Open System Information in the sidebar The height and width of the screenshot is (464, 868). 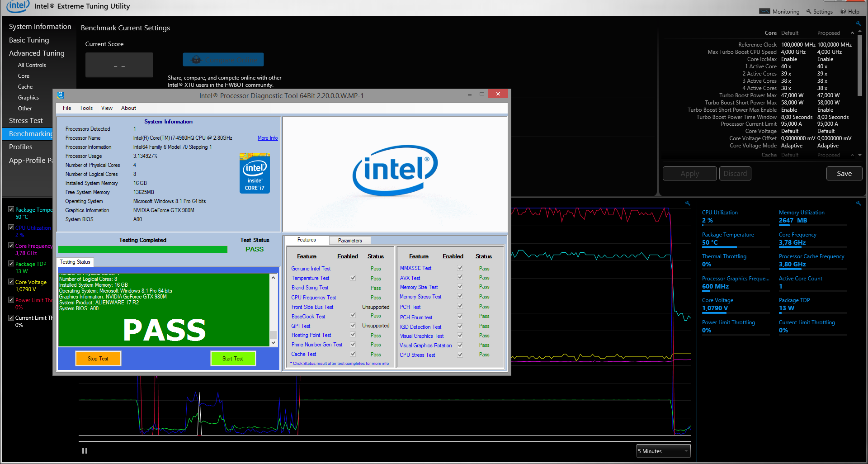(x=40, y=27)
